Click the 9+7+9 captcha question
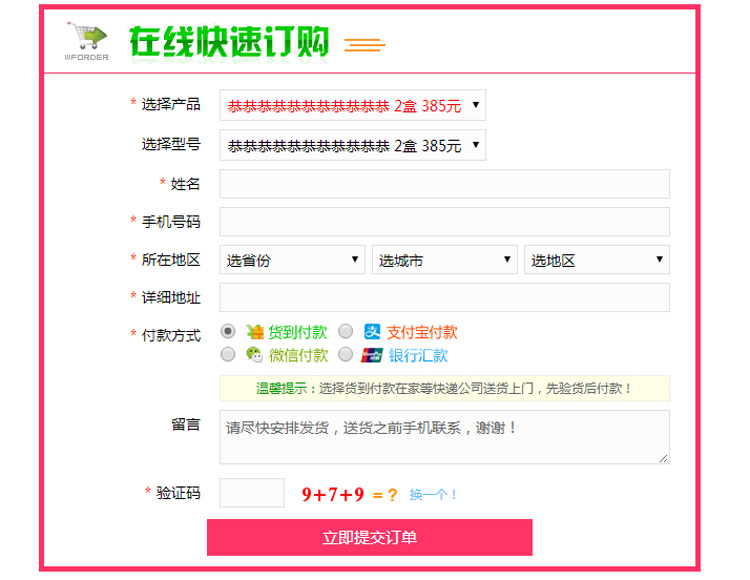The width and height of the screenshot is (750, 580). tap(333, 494)
